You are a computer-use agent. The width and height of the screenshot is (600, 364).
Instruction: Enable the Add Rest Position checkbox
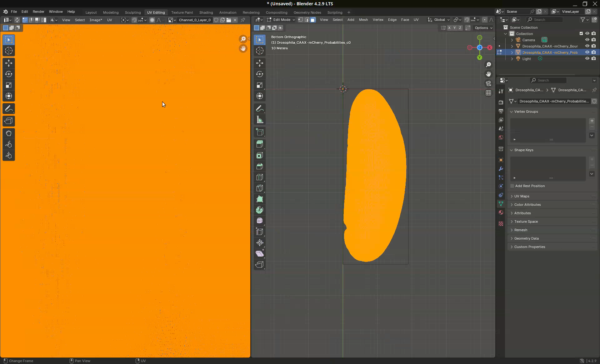512,186
